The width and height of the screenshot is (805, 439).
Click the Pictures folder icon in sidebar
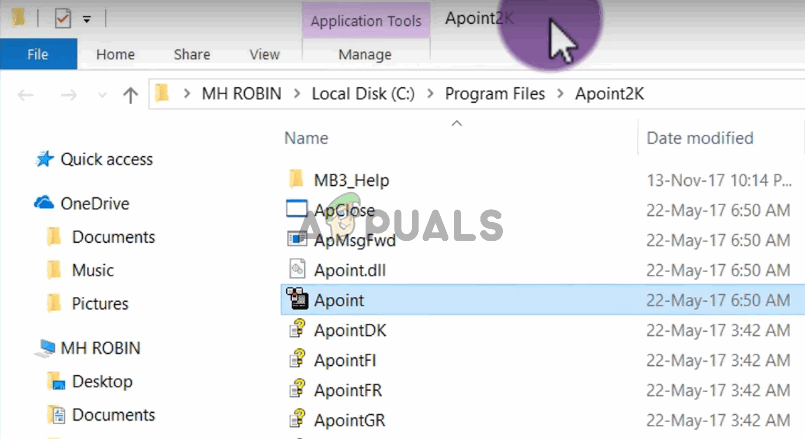54,303
